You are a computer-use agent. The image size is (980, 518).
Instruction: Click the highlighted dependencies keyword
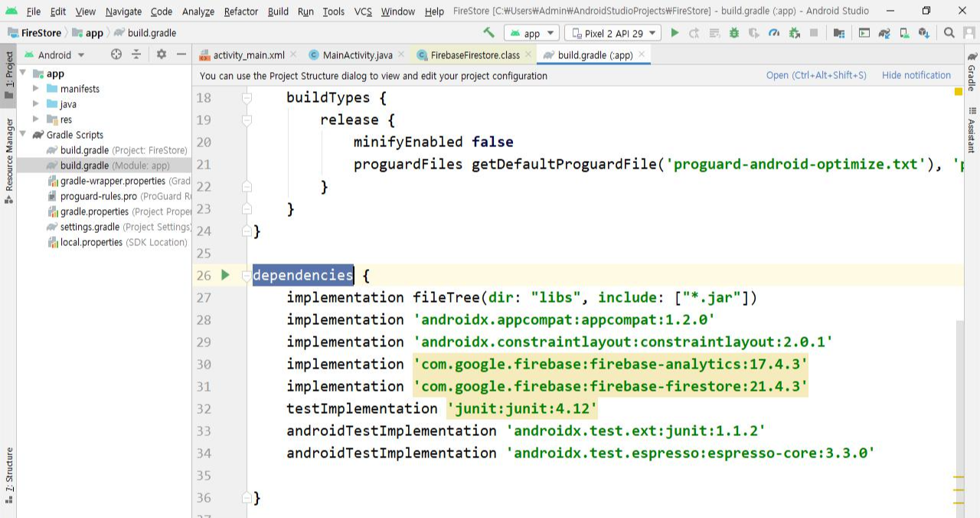click(303, 275)
